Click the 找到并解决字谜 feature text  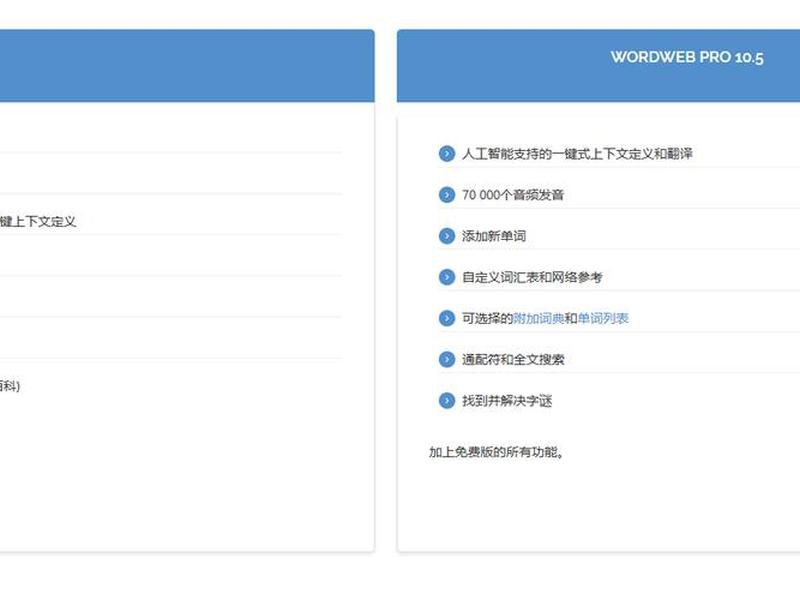(507, 401)
